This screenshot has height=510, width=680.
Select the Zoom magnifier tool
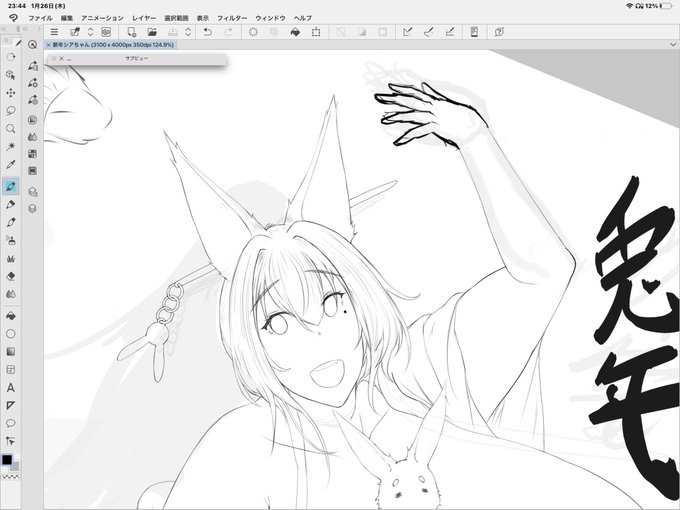11,129
